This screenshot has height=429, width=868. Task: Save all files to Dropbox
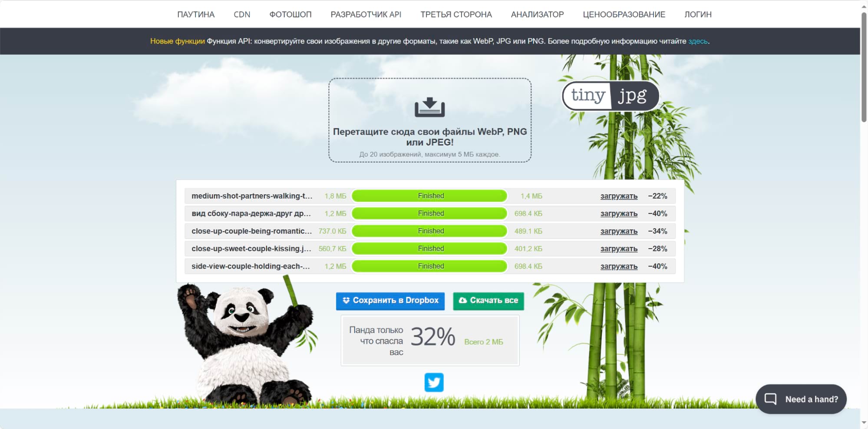click(390, 301)
